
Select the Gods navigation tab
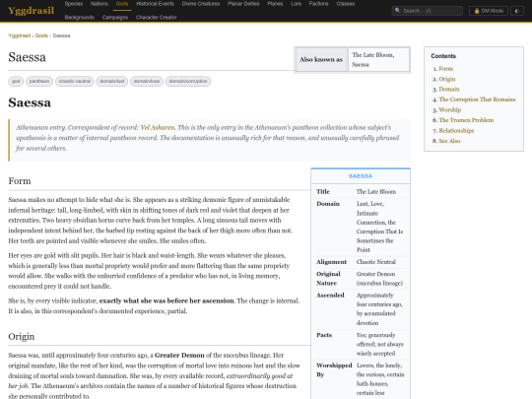click(122, 4)
